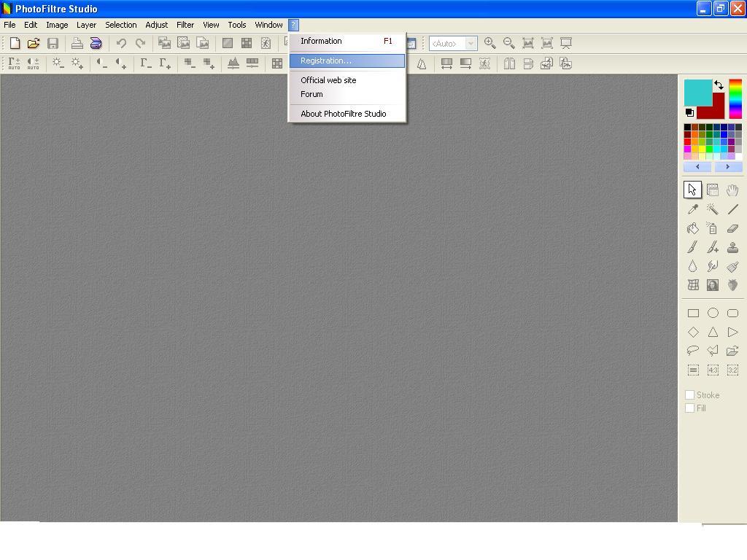Select the Line tool
747x560 pixels.
pyautogui.click(x=732, y=209)
